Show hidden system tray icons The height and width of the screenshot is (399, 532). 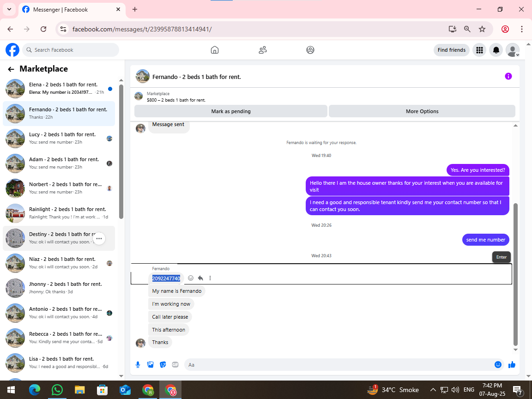tap(433, 390)
